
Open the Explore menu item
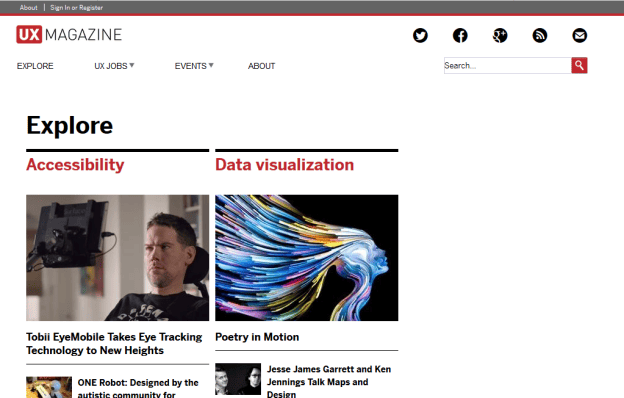click(x=35, y=66)
